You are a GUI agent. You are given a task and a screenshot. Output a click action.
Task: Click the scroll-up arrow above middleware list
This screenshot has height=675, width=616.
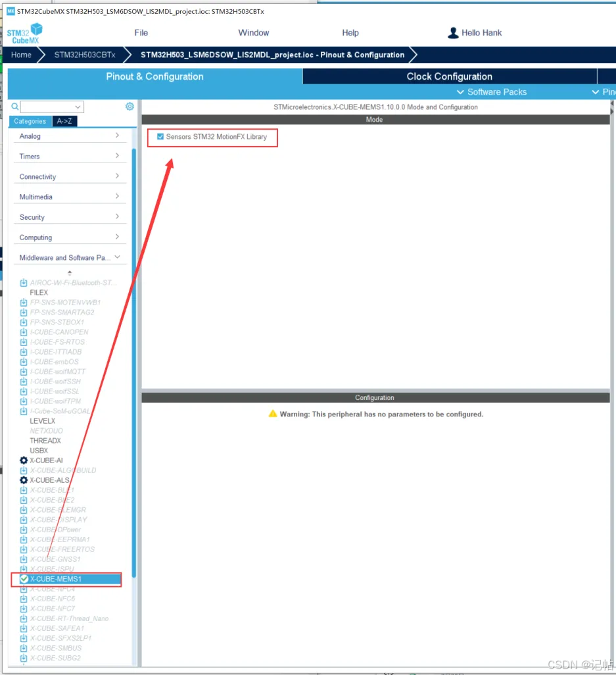click(70, 273)
